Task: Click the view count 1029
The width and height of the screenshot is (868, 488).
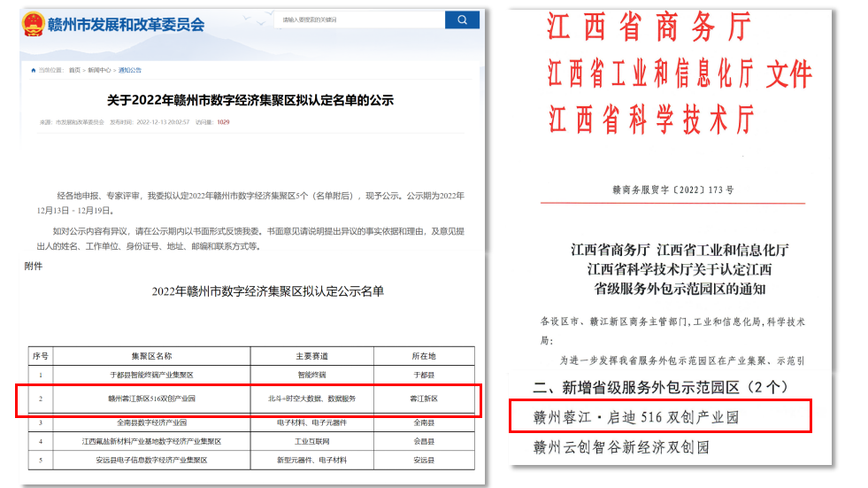Action: (223, 122)
